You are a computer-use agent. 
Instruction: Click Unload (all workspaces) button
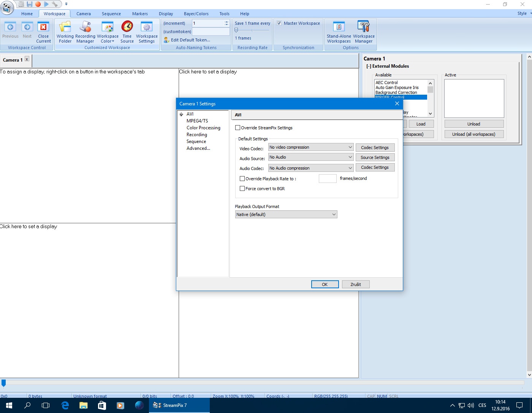coord(474,134)
